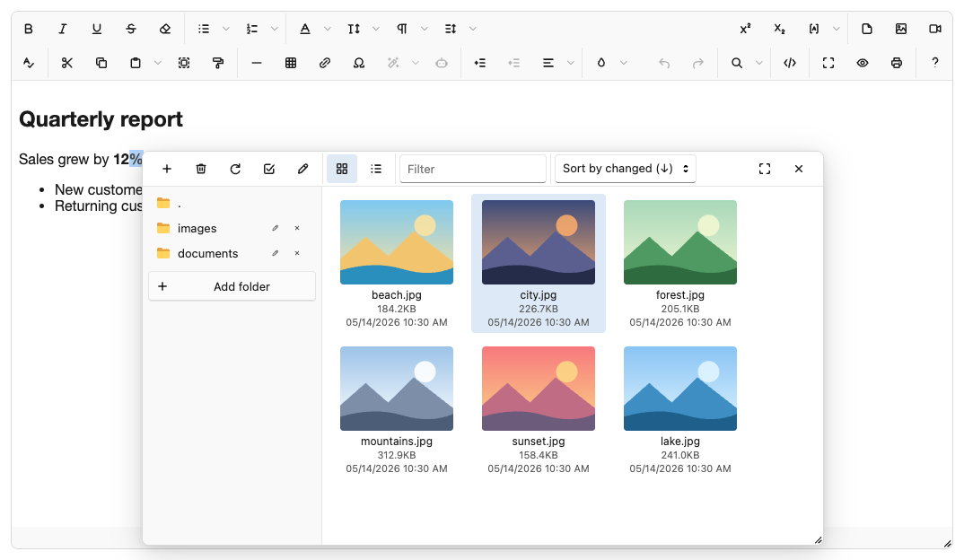The width and height of the screenshot is (964, 560).
Task: Expand the font family dropdown arrow
Action: click(x=327, y=29)
